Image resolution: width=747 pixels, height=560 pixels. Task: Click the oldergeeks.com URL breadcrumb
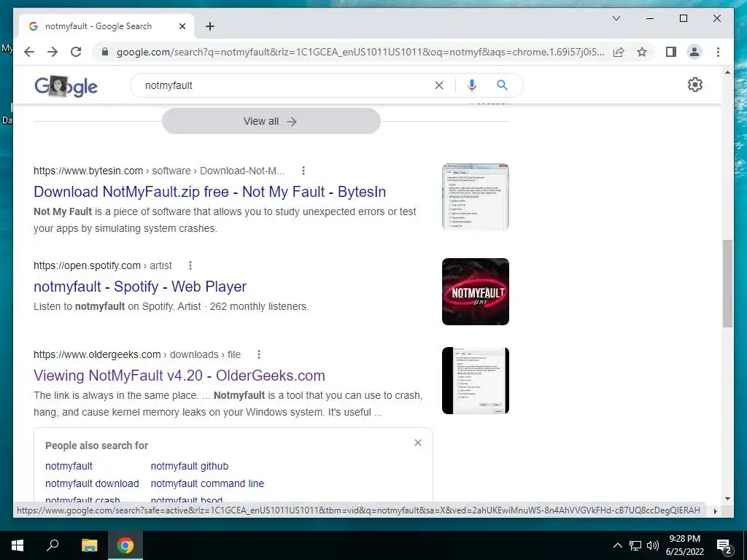pyautogui.click(x=137, y=354)
